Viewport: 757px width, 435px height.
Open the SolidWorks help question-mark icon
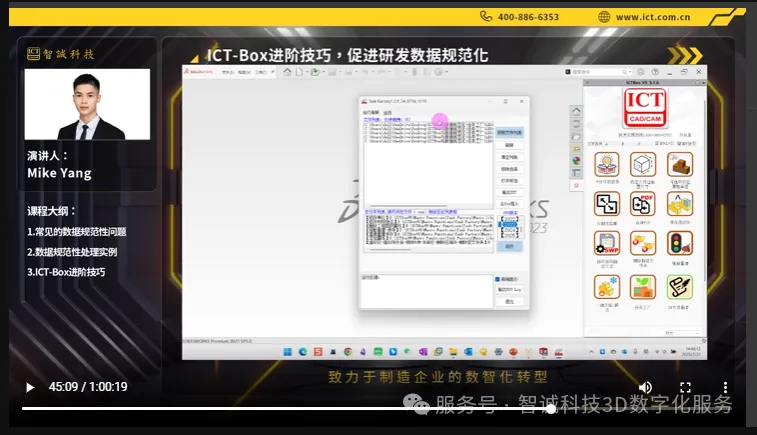pos(655,71)
